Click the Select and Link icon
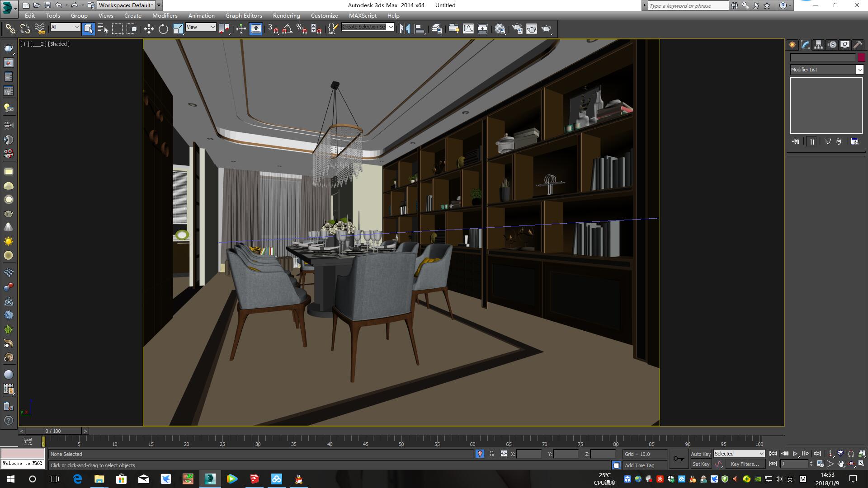The image size is (868, 488). tap(10, 29)
